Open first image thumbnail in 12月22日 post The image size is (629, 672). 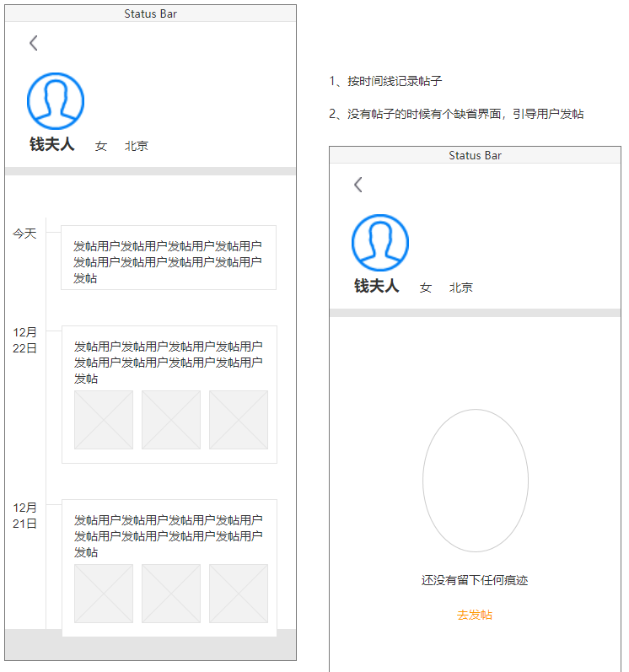point(104,420)
